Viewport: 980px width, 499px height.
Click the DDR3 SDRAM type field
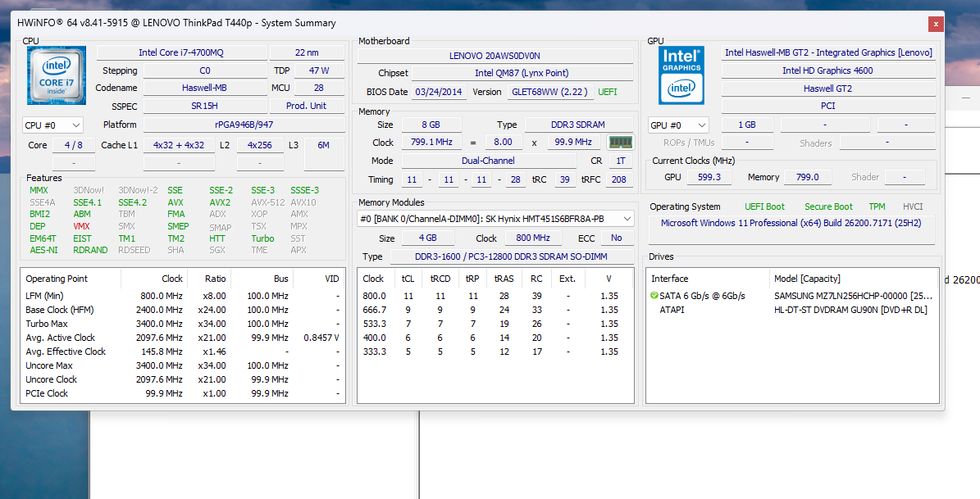(578, 125)
